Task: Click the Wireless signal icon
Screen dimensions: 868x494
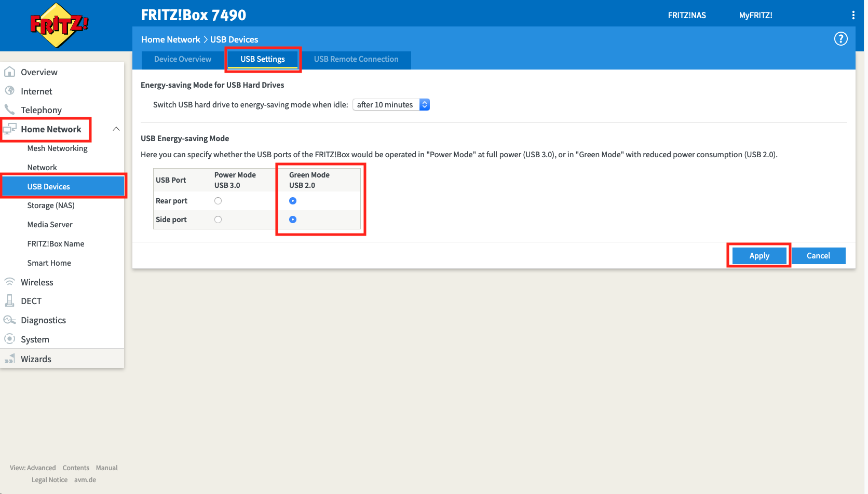Action: (x=9, y=282)
